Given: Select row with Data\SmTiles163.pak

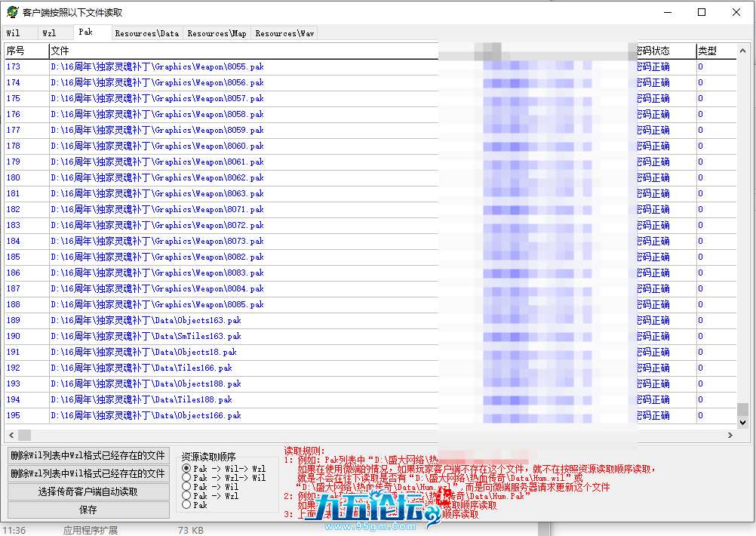Looking at the screenshot, I should 370,336.
